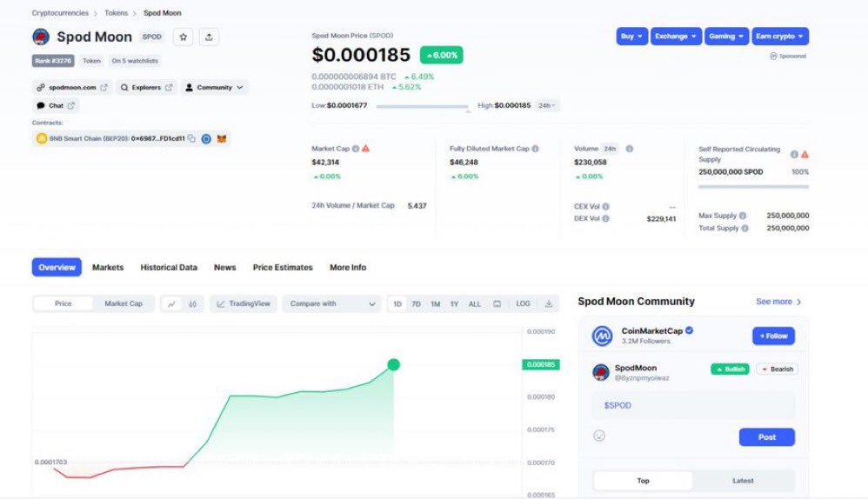
Task: Click the Volume info icon
Action: (x=630, y=149)
